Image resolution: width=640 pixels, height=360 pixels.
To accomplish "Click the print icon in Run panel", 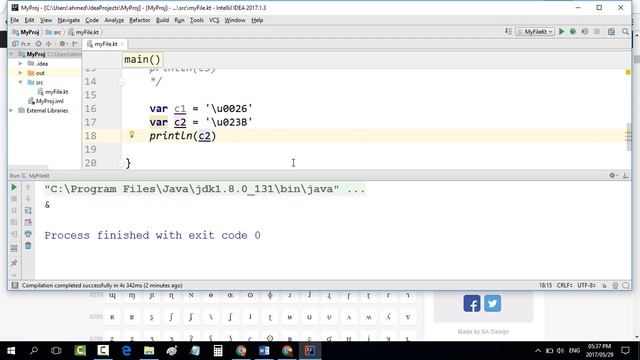I will (28, 234).
